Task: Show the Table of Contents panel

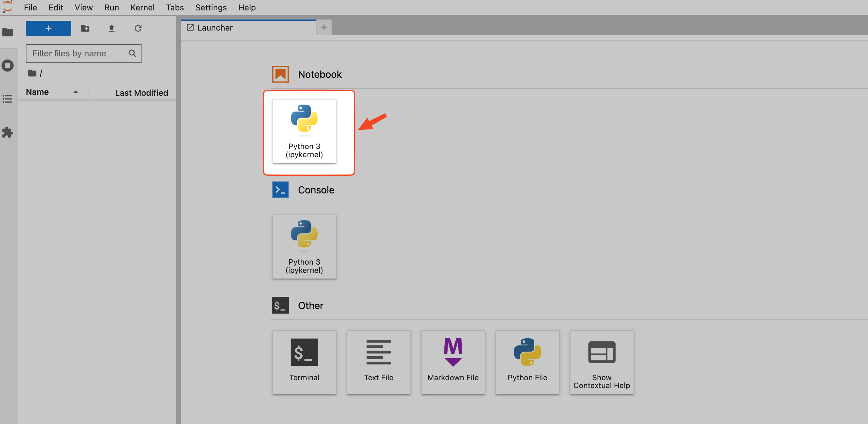Action: tap(8, 99)
